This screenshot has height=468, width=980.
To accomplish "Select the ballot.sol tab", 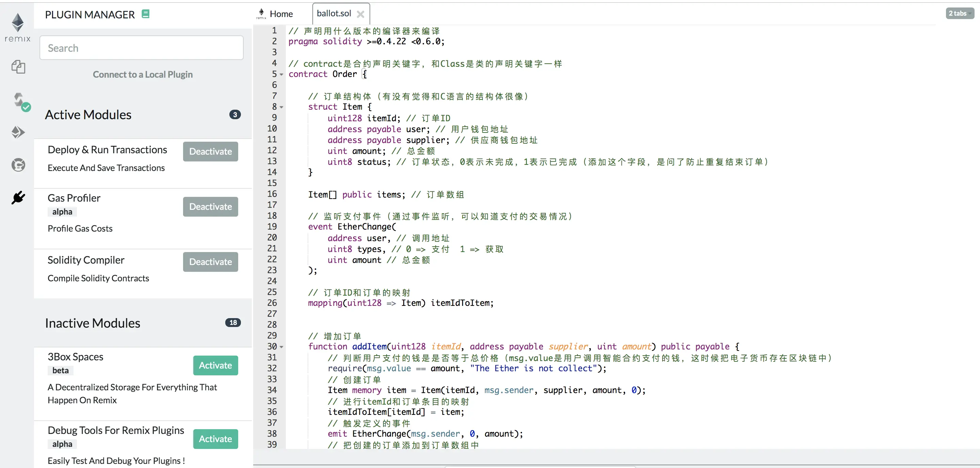I will click(x=333, y=14).
